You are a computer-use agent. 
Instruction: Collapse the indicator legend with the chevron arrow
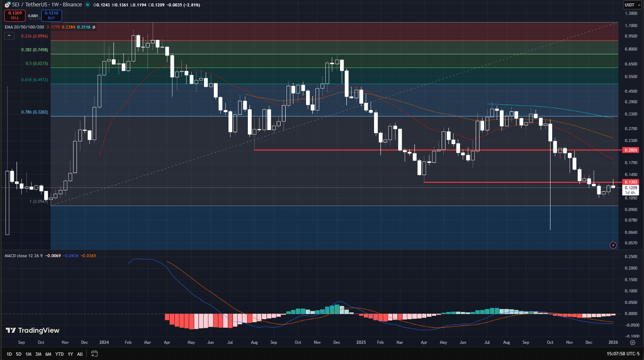(x=9, y=36)
